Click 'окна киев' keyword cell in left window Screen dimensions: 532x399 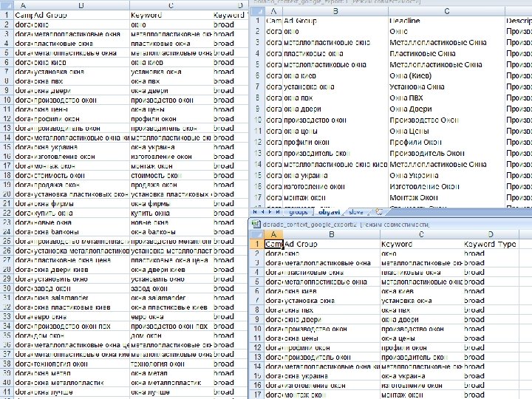(171, 62)
